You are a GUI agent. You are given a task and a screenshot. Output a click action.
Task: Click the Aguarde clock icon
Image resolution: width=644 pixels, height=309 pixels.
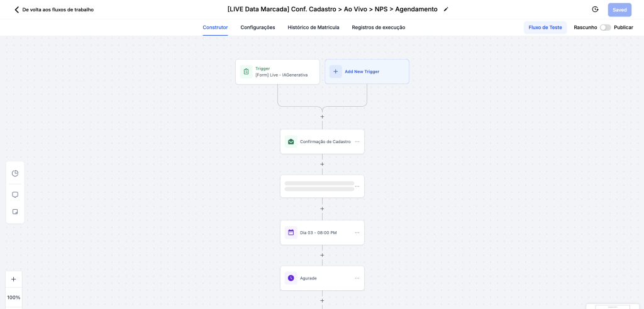click(x=291, y=278)
